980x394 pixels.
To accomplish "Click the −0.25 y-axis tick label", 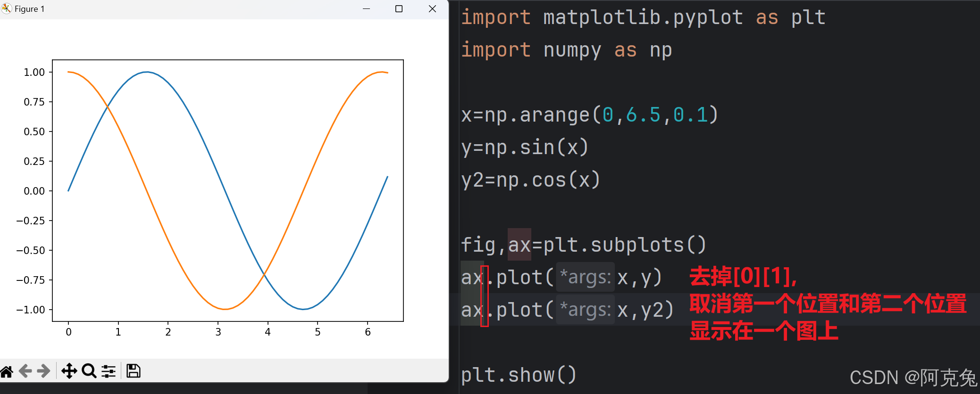I will [31, 221].
